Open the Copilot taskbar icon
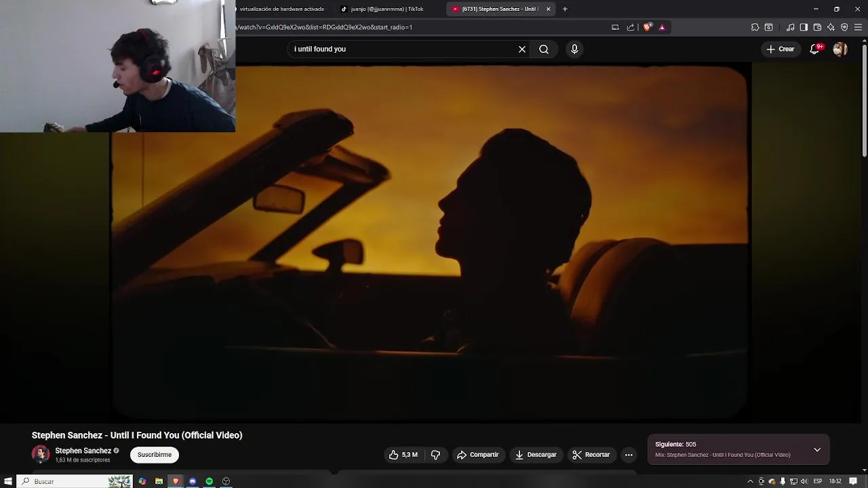Image resolution: width=868 pixels, height=488 pixels. tap(142, 481)
